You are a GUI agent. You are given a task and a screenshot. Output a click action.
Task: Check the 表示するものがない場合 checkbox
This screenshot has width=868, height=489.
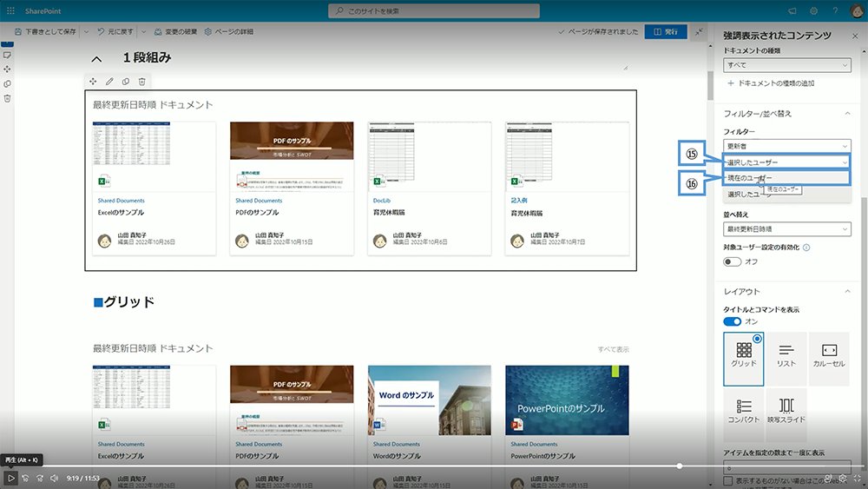728,480
